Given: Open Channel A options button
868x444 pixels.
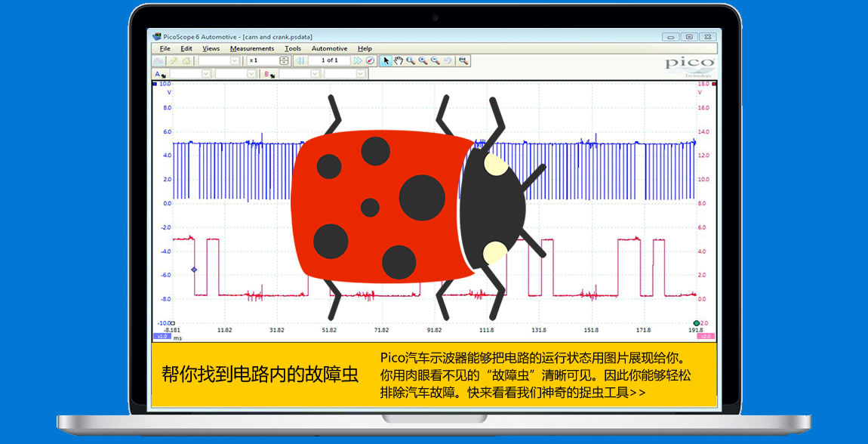Looking at the screenshot, I should [x=160, y=74].
